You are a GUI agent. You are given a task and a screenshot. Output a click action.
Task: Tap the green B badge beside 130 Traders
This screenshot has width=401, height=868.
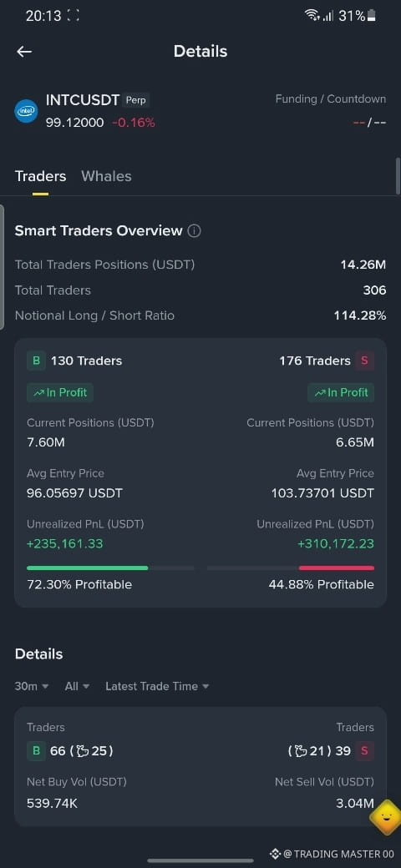36,361
